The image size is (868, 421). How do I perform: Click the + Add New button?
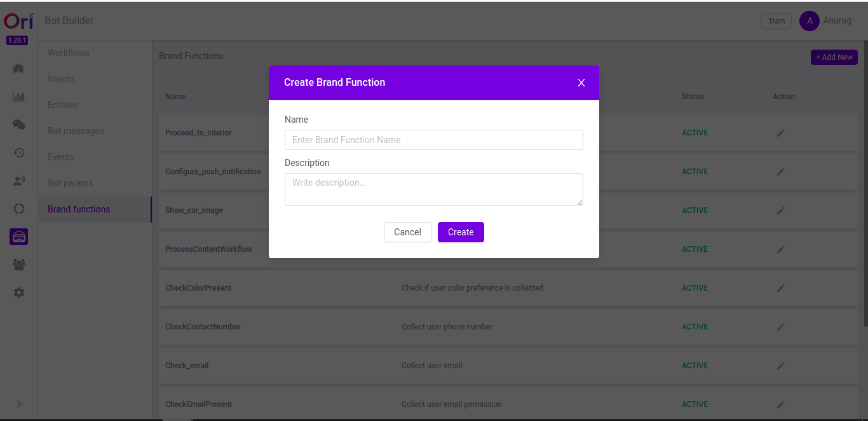tap(834, 57)
